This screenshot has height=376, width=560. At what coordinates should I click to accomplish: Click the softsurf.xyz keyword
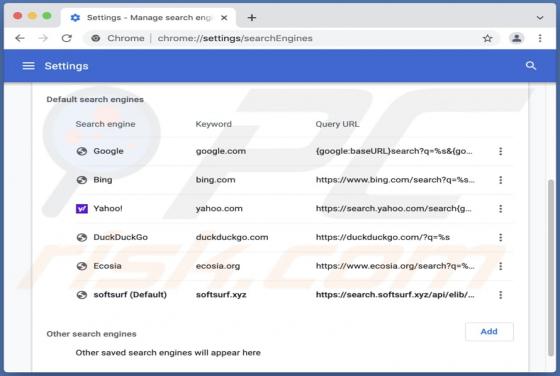221,295
